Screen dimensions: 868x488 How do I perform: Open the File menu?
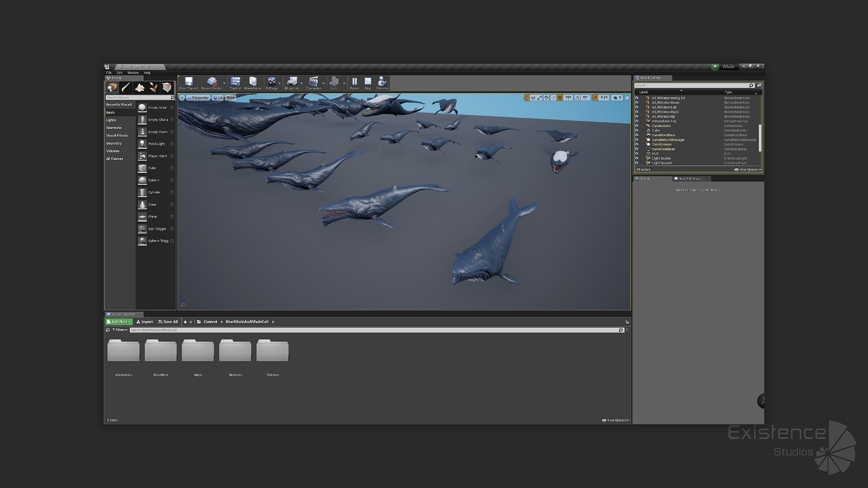pos(109,73)
